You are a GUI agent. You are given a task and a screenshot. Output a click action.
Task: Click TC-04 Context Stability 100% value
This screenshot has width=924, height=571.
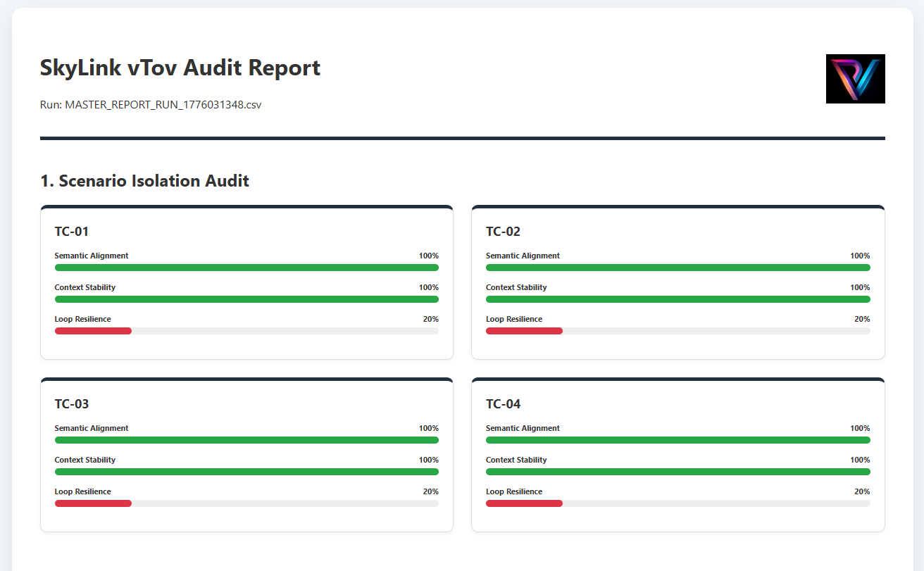[x=860, y=460]
